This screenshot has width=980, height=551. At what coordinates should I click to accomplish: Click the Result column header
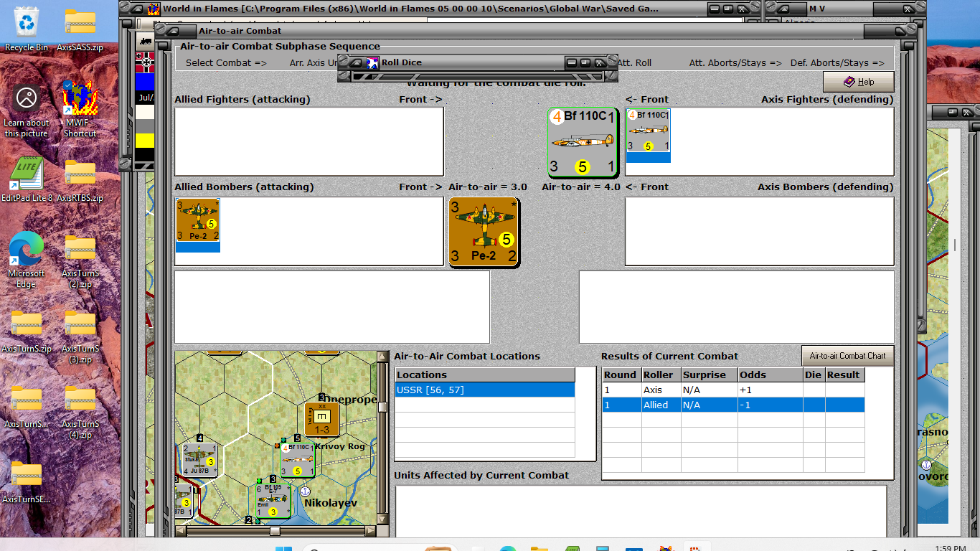coord(844,375)
